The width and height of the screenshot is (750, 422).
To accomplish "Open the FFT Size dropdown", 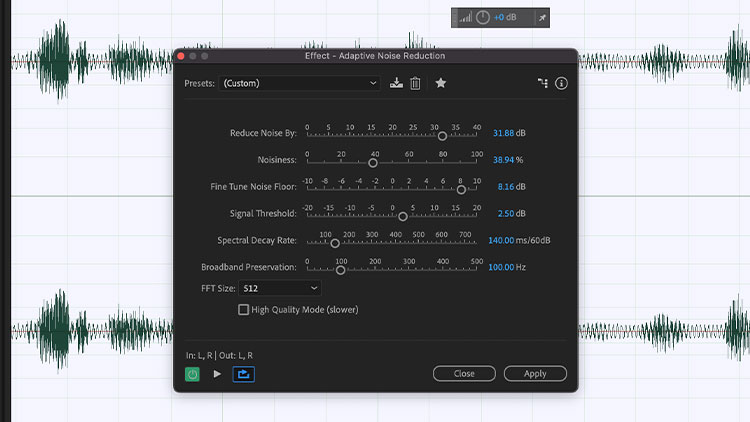I will click(x=280, y=288).
